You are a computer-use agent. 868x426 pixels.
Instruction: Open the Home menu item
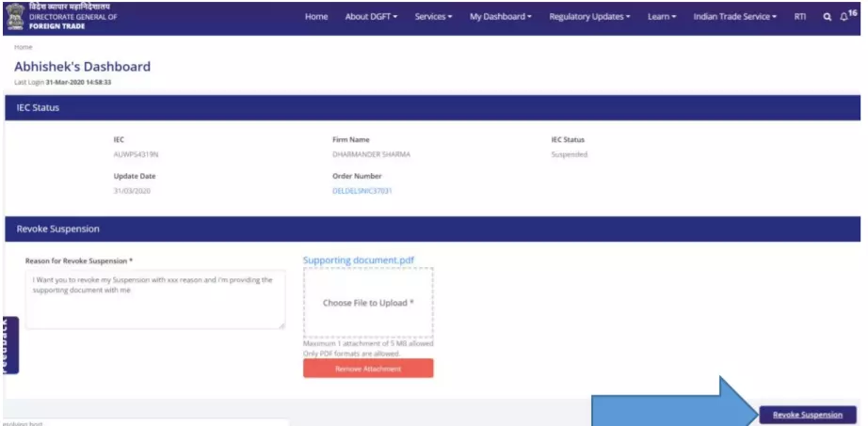[316, 17]
